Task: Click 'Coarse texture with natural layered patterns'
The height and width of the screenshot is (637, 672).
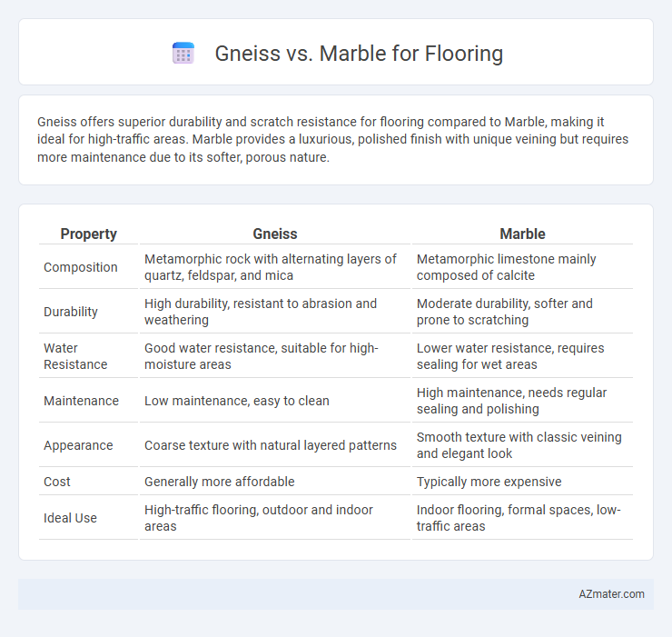Action: coord(271,445)
